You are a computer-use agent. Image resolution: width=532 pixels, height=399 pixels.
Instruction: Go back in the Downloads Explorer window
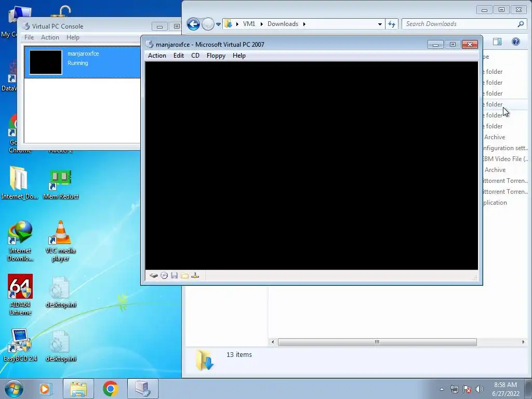pos(193,24)
